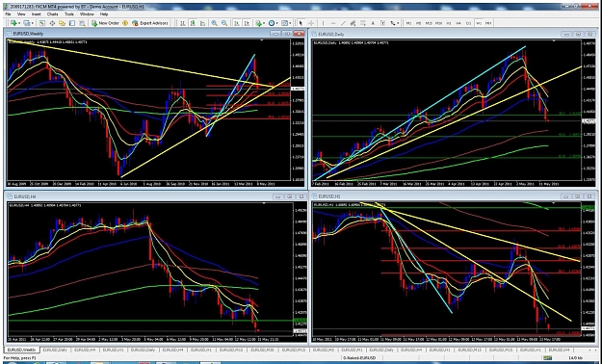Click the New Order button
Image resolution: width=602 pixels, height=364 pixels.
pyautogui.click(x=105, y=23)
